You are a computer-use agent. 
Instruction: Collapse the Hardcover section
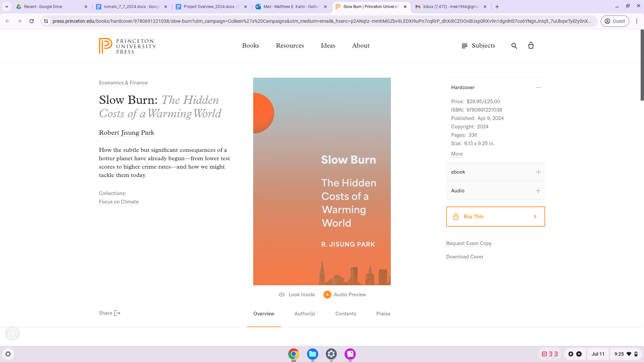click(538, 87)
